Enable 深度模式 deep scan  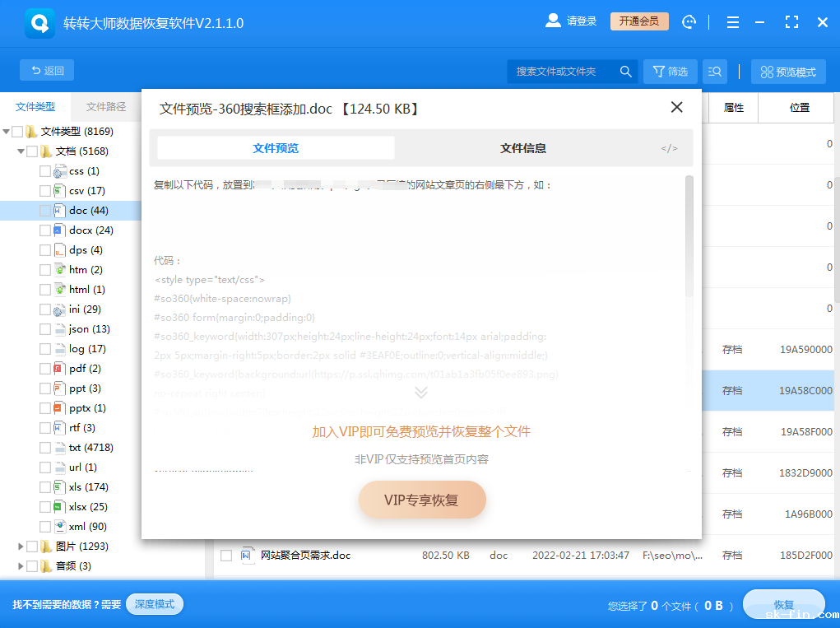point(154,603)
